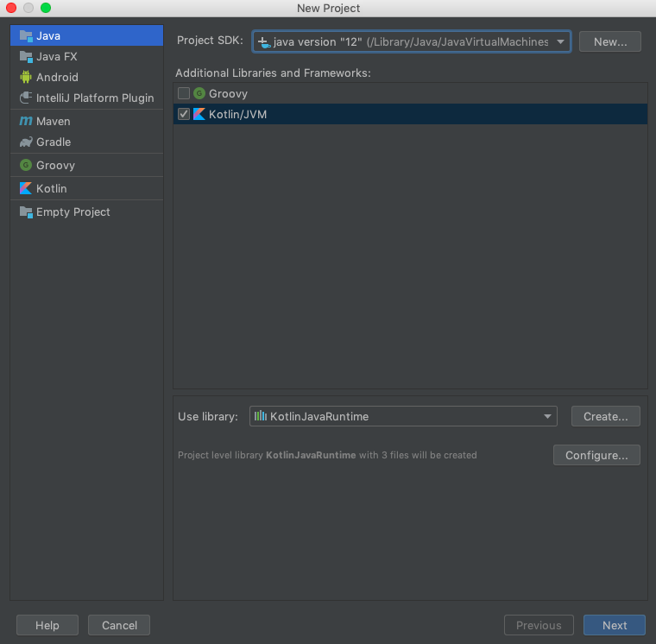This screenshot has width=656, height=644.
Task: Close the New Project dialog window
Action: (x=11, y=8)
